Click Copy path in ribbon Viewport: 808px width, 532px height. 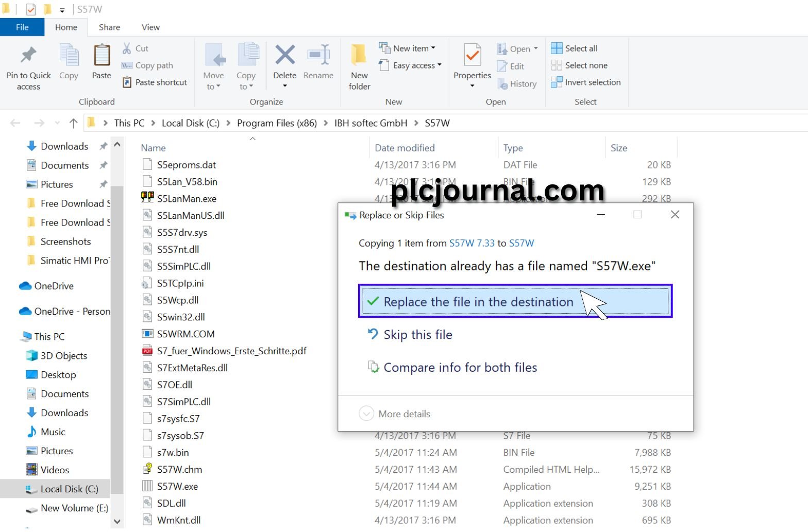tap(147, 65)
